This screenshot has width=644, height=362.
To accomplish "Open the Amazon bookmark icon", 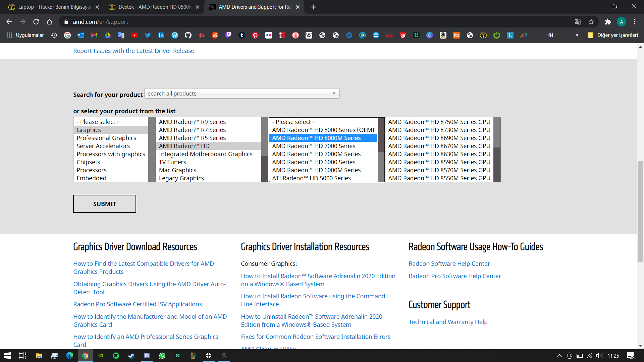I will pos(443,35).
